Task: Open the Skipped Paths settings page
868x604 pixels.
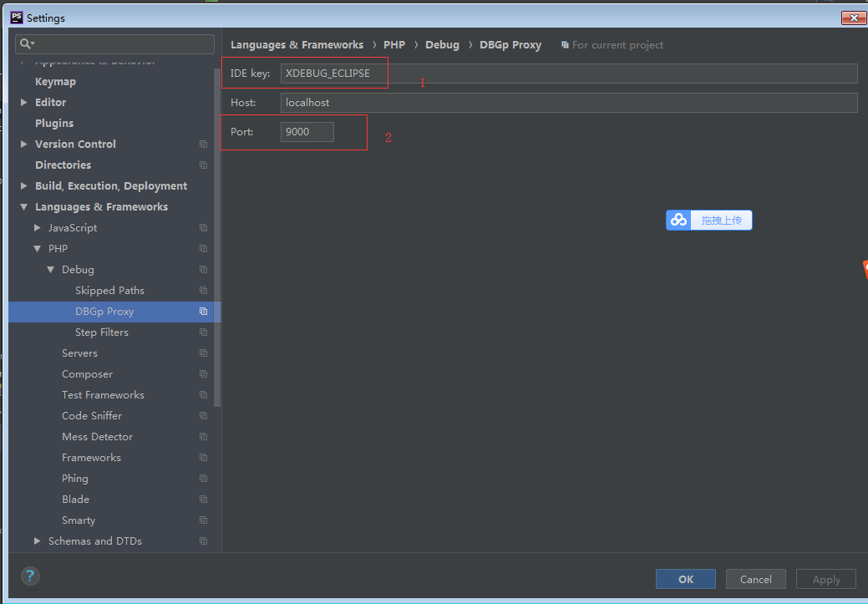Action: 109,291
